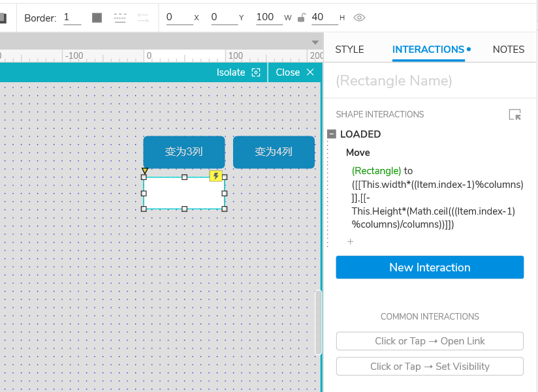This screenshot has height=392, width=538.
Task: Toggle the aspect ratio lock icon
Action: click(301, 18)
